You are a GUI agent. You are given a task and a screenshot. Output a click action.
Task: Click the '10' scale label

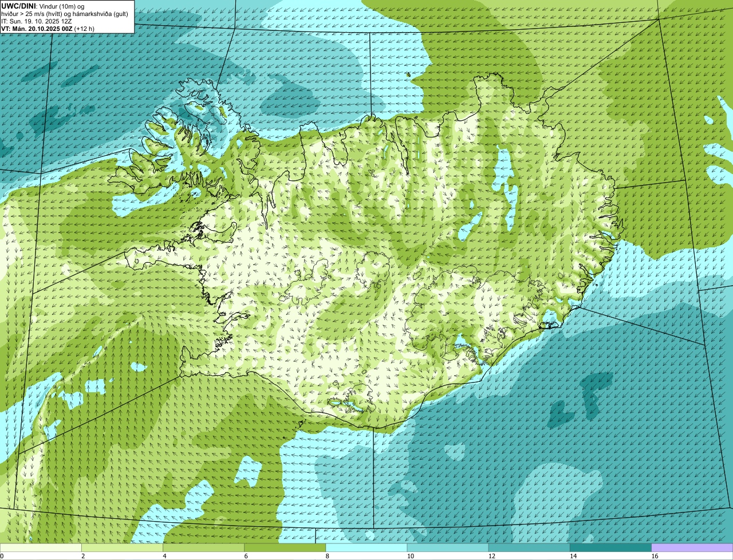[x=410, y=556]
